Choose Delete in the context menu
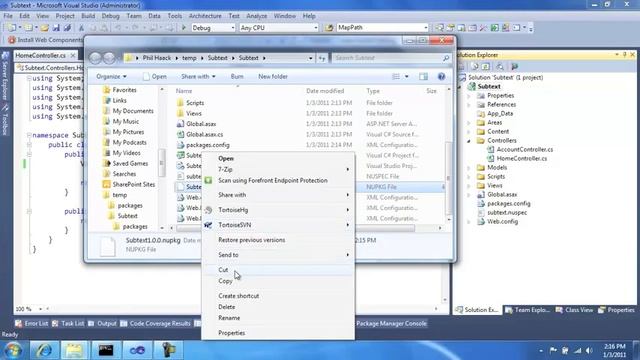The width and height of the screenshot is (640, 360). coord(278,307)
